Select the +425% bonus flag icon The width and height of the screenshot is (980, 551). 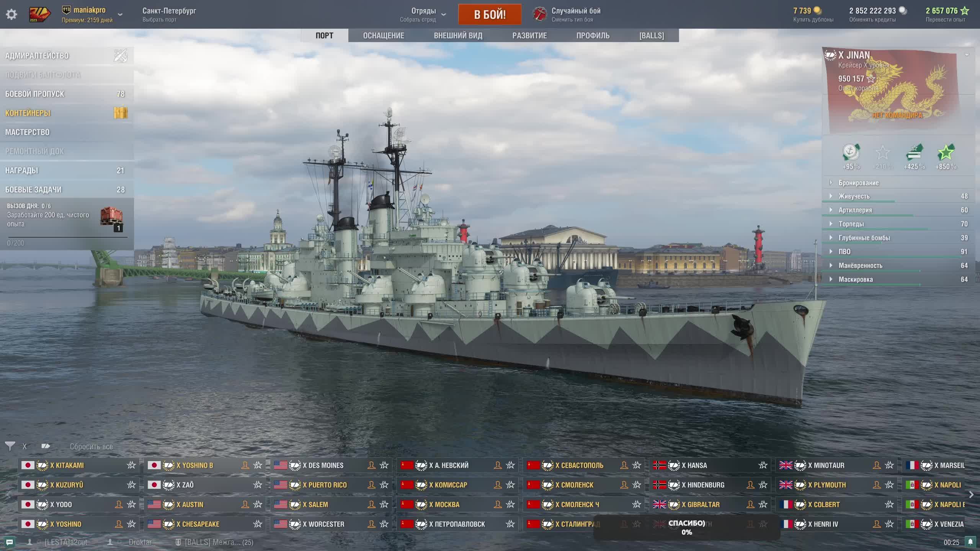click(915, 152)
